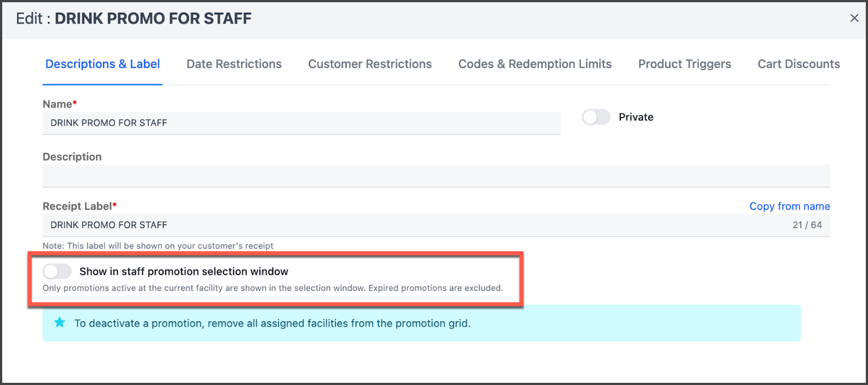Switch to Cart Discounts tab
Viewport: 868px width, 385px height.
pos(798,64)
